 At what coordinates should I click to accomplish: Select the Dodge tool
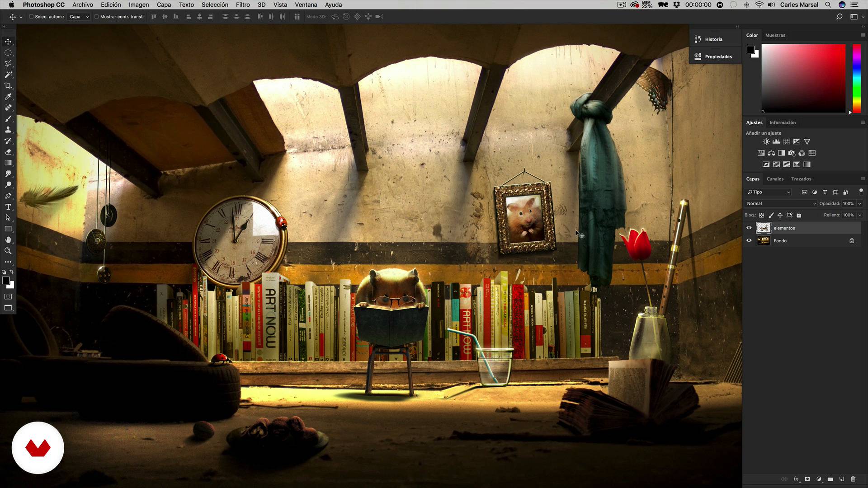[x=8, y=185]
